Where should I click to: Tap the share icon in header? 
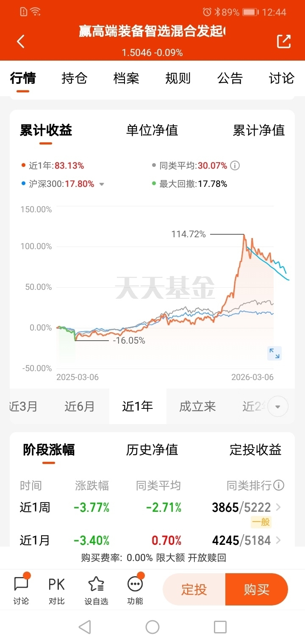click(x=284, y=41)
